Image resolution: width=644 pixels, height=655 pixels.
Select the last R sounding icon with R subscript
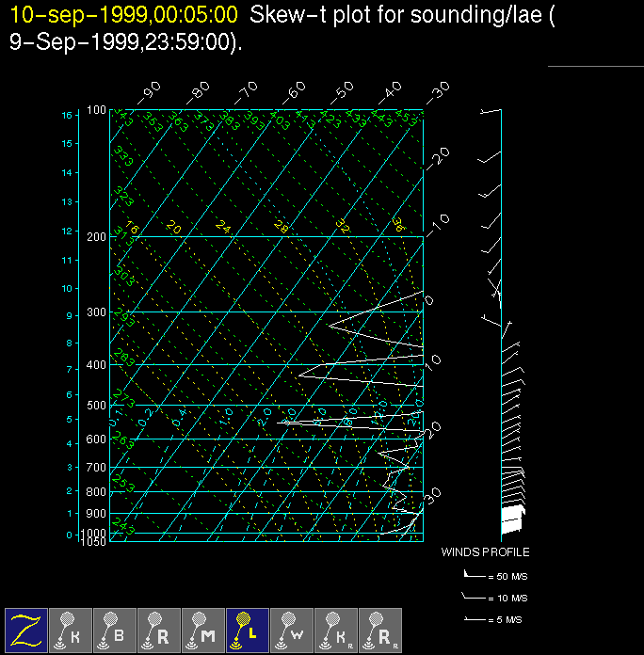pos(380,629)
